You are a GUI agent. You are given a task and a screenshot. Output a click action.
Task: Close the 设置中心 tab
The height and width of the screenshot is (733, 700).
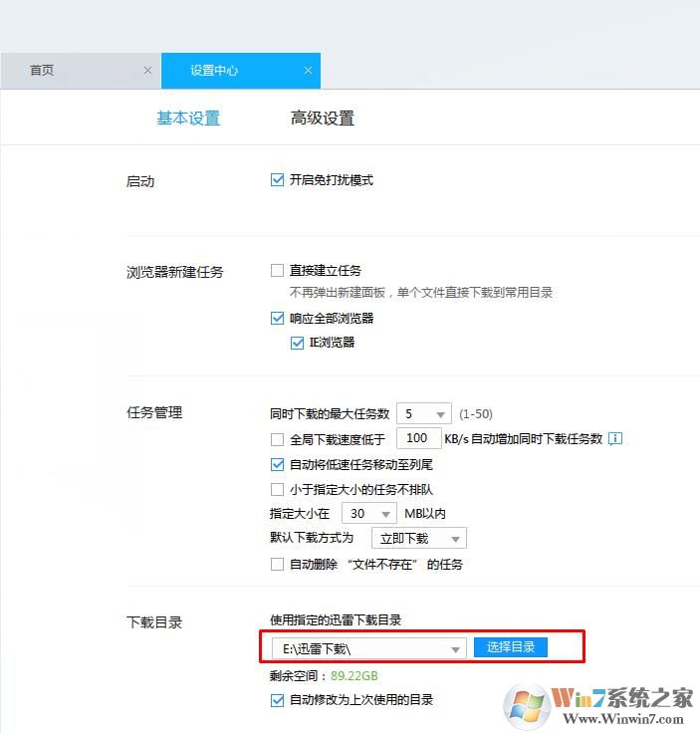(x=308, y=71)
